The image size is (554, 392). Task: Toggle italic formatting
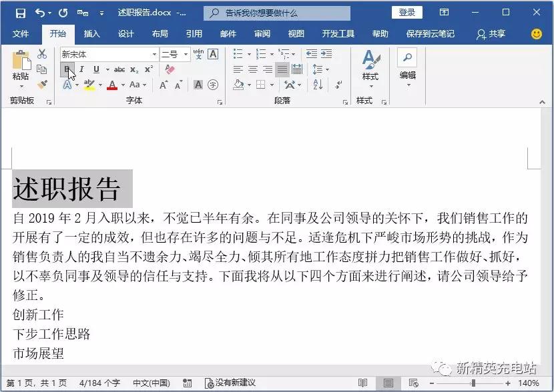pyautogui.click(x=81, y=69)
